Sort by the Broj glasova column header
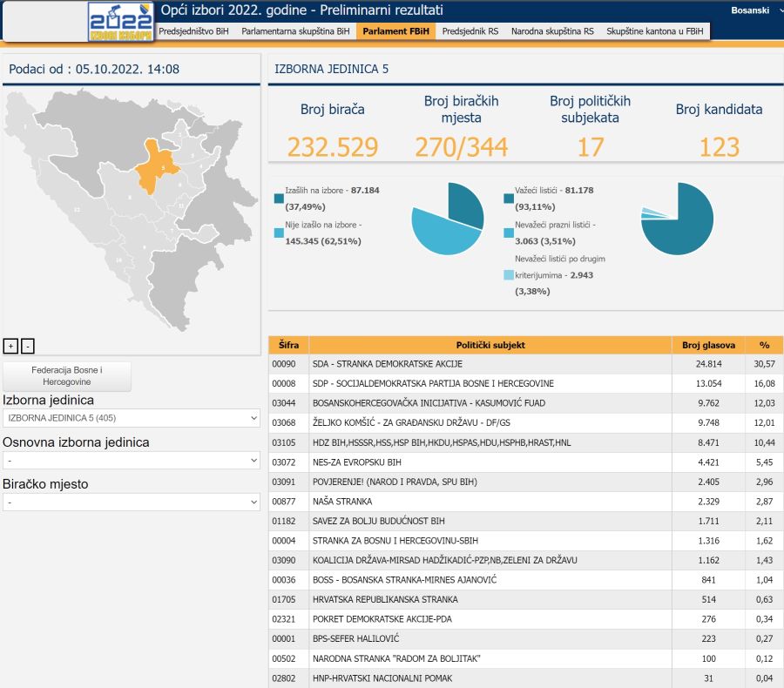Viewport: 784px width, 688px height. click(x=708, y=345)
